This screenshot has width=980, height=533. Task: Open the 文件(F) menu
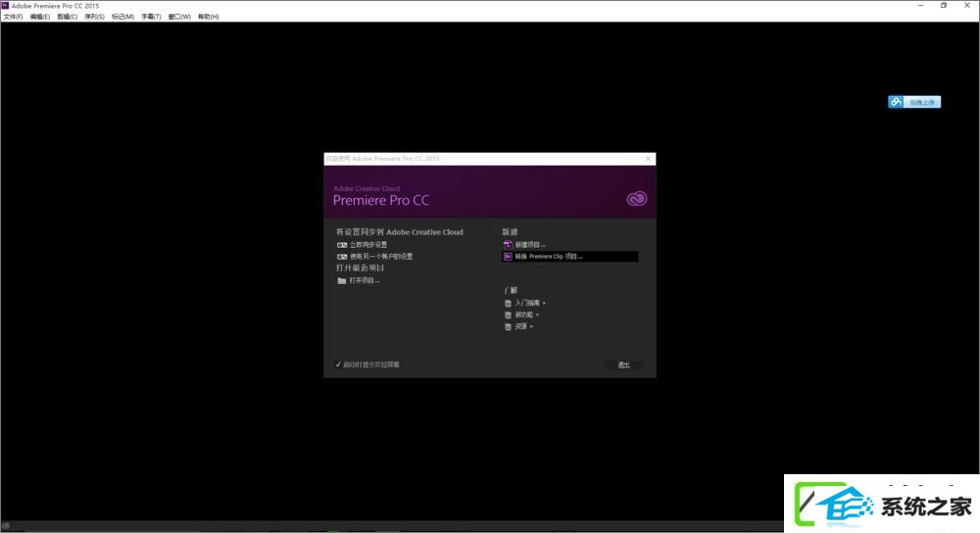point(13,17)
